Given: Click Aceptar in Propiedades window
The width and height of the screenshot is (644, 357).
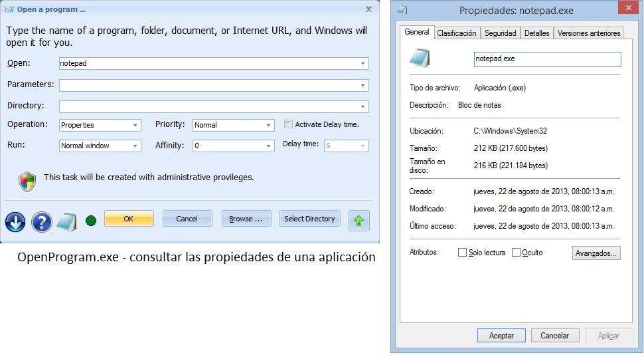Looking at the screenshot, I should pos(501,336).
